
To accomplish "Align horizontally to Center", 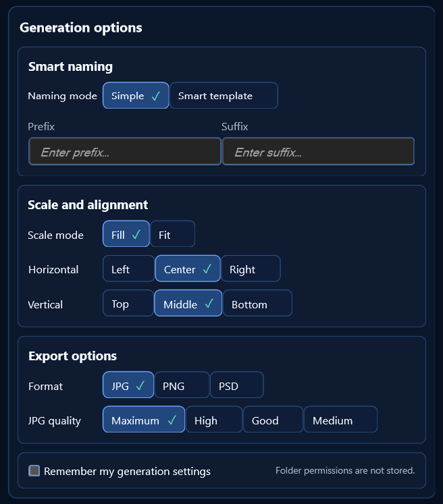I will (x=188, y=269).
